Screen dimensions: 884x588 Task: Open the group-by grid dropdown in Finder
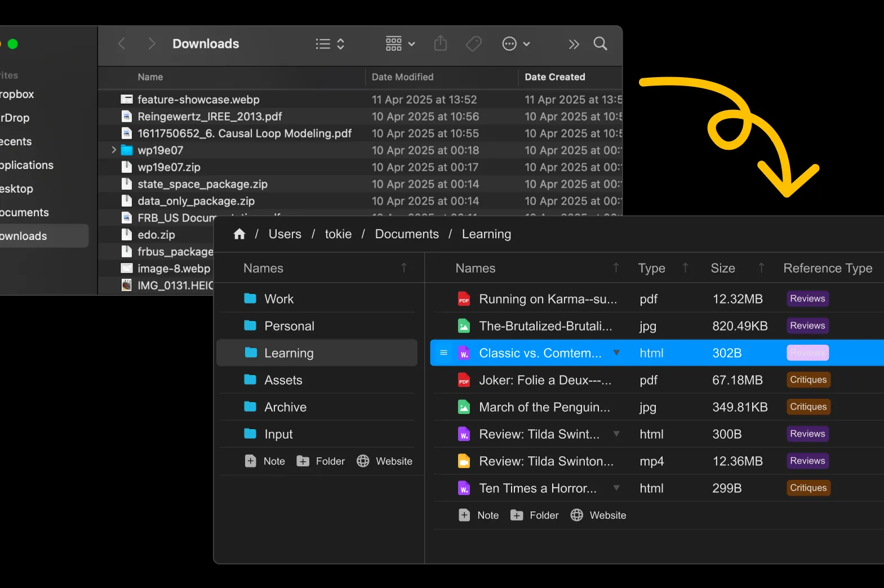tap(400, 44)
